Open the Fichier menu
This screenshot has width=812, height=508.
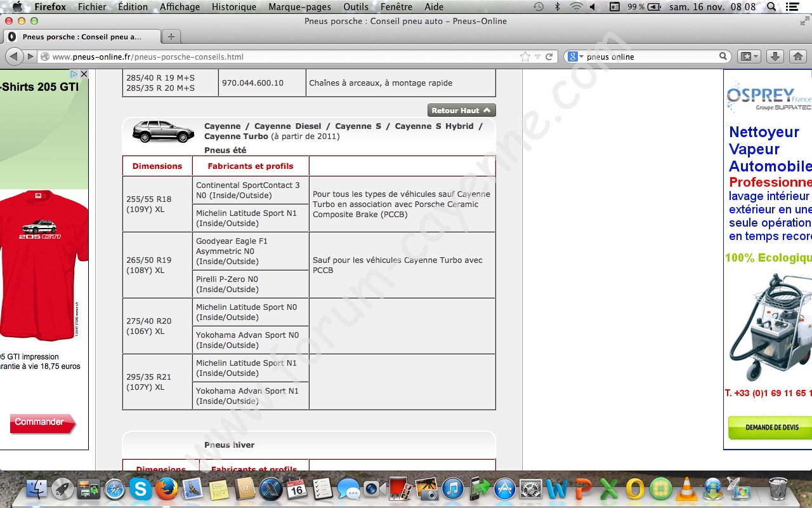(x=92, y=7)
